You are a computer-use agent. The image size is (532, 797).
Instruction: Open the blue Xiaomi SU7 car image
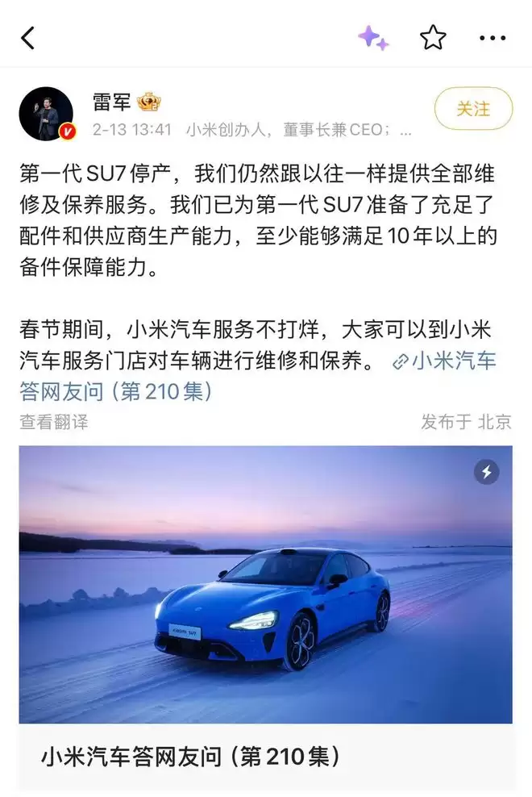pos(266,585)
